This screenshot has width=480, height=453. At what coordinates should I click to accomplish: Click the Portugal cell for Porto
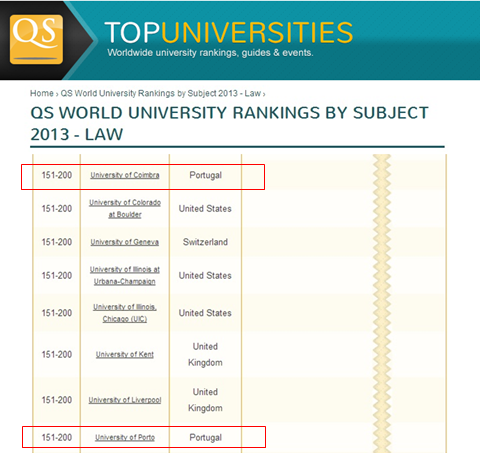pyautogui.click(x=205, y=438)
